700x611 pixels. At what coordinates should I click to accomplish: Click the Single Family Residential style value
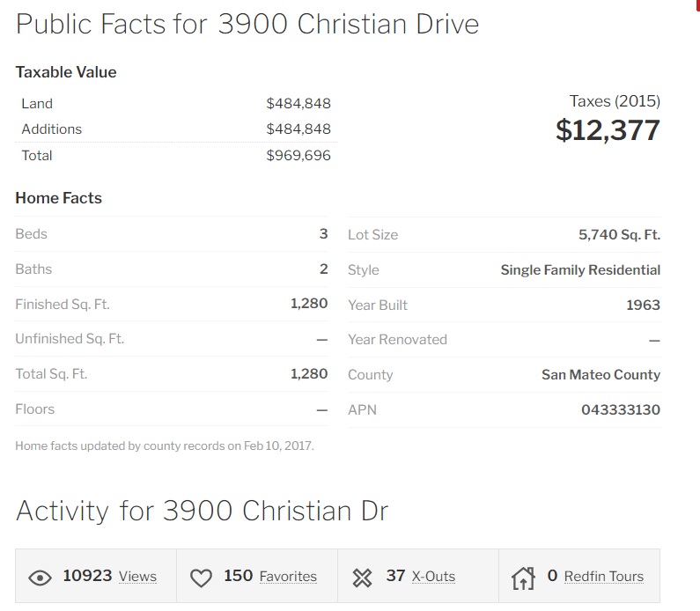point(580,269)
